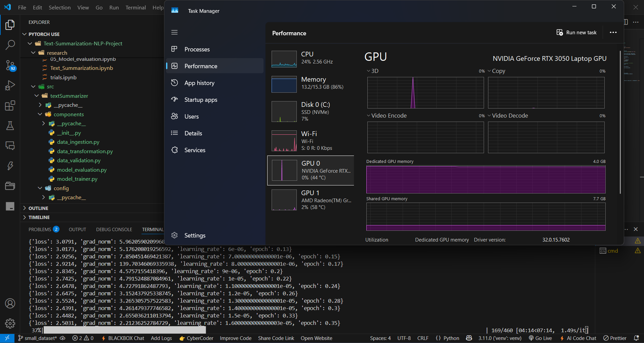
Task: Open the 3D graph engine dropdown
Action: click(372, 71)
